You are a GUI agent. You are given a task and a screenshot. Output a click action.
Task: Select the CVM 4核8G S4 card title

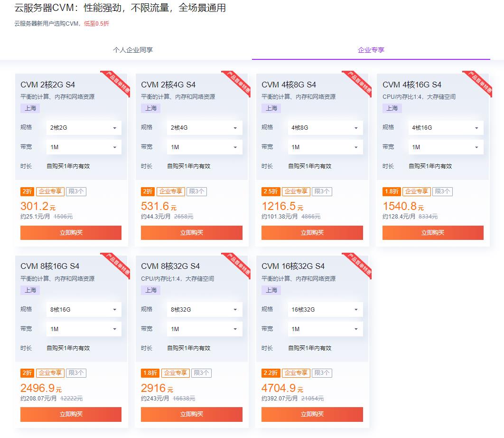[289, 85]
